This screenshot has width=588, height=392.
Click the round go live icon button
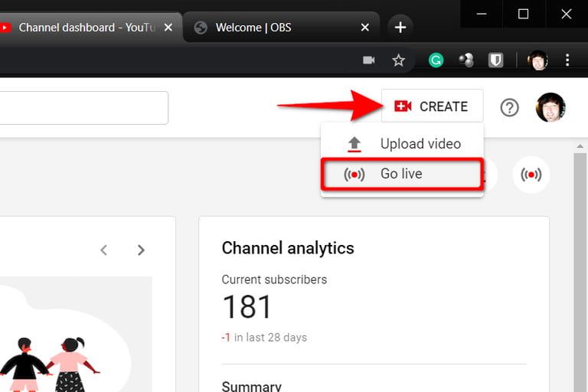(x=531, y=175)
